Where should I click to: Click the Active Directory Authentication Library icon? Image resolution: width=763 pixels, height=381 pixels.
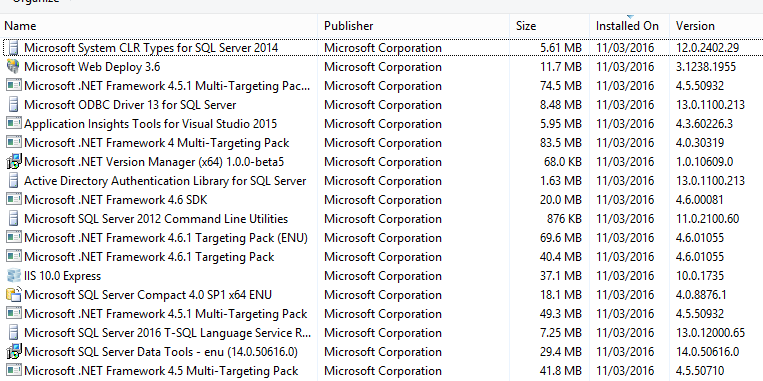coord(14,181)
